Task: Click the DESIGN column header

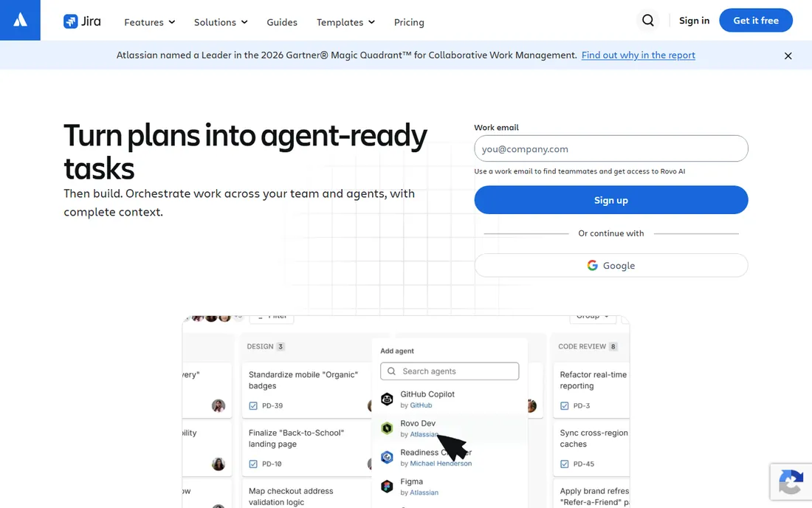Action: coord(260,346)
